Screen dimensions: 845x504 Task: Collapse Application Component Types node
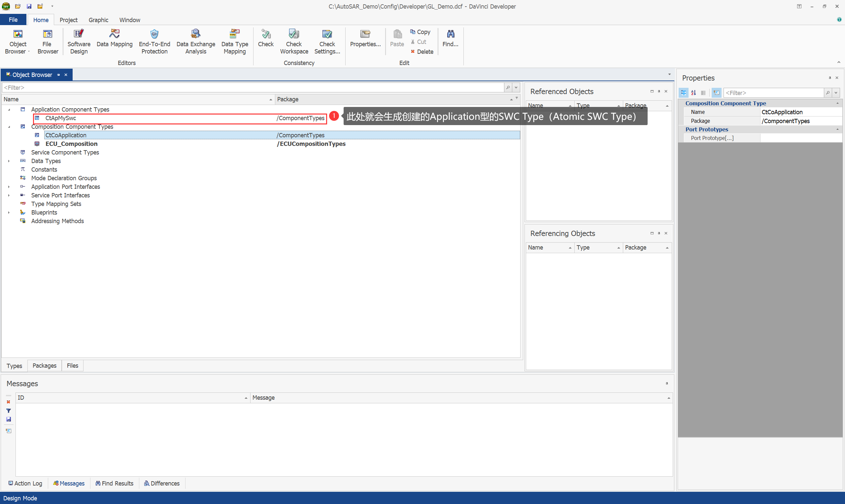click(x=9, y=109)
